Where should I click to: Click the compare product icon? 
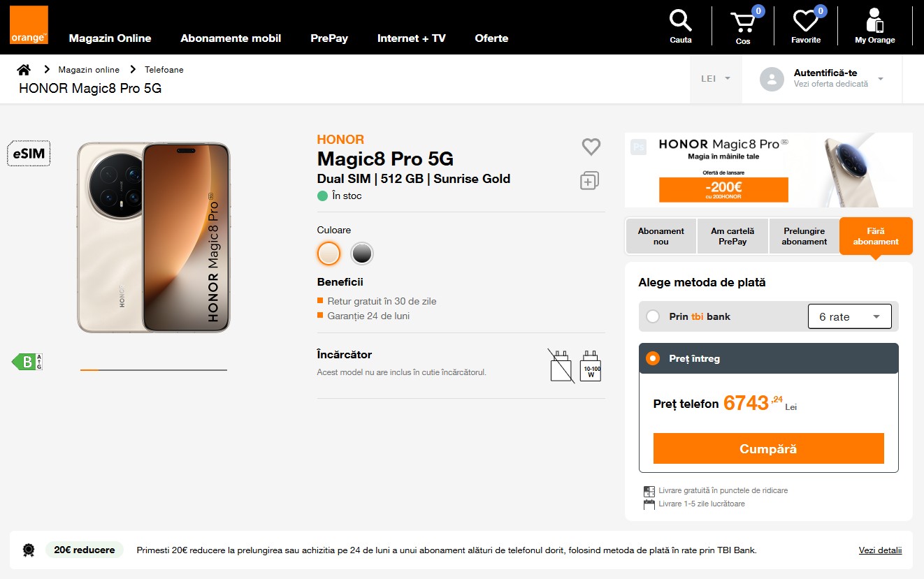pyautogui.click(x=590, y=181)
